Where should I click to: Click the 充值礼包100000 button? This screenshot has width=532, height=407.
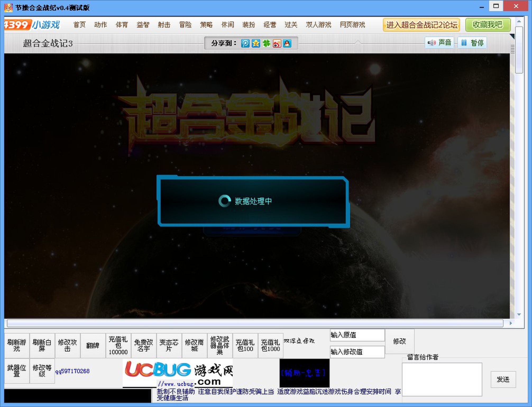click(118, 345)
